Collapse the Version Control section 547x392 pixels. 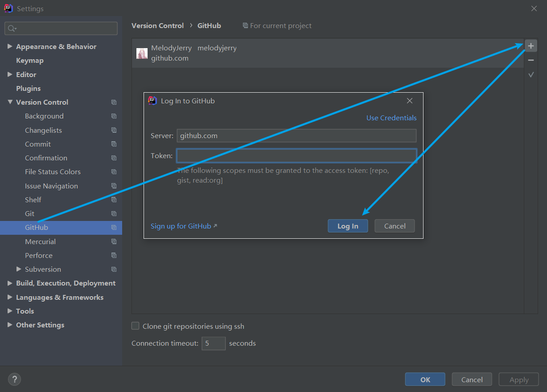point(10,102)
